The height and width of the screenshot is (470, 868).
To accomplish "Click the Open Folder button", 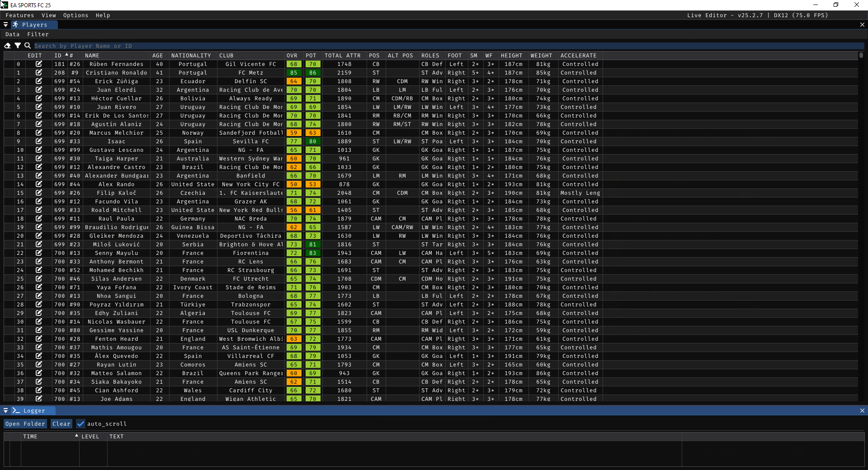I will (25, 424).
